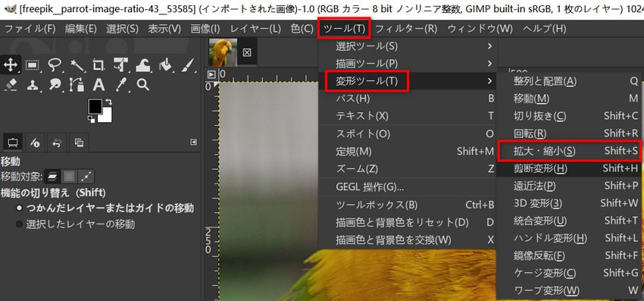Screen dimensions: 644x301
Task: Open the 表示(V) menu
Action: click(x=164, y=29)
